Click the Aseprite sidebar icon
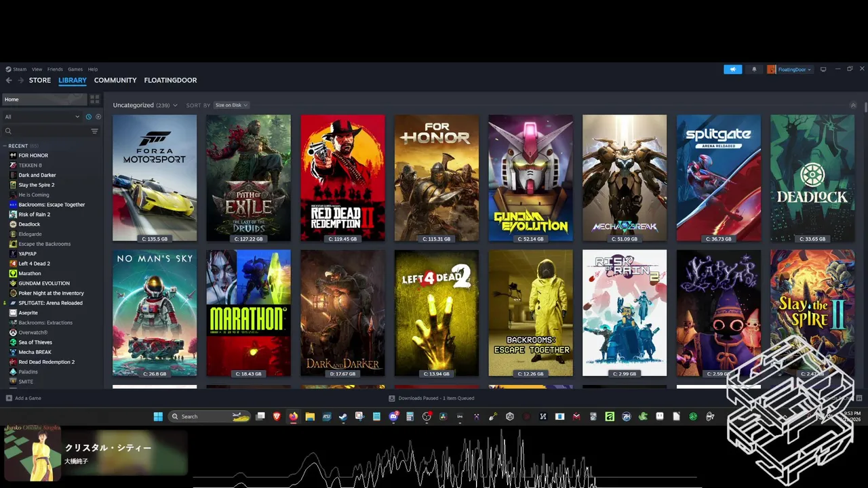The image size is (868, 488). [x=13, y=313]
